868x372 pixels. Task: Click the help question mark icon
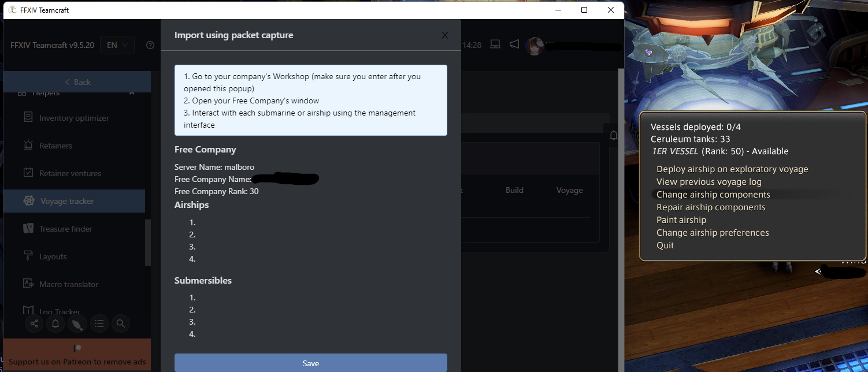[150, 44]
